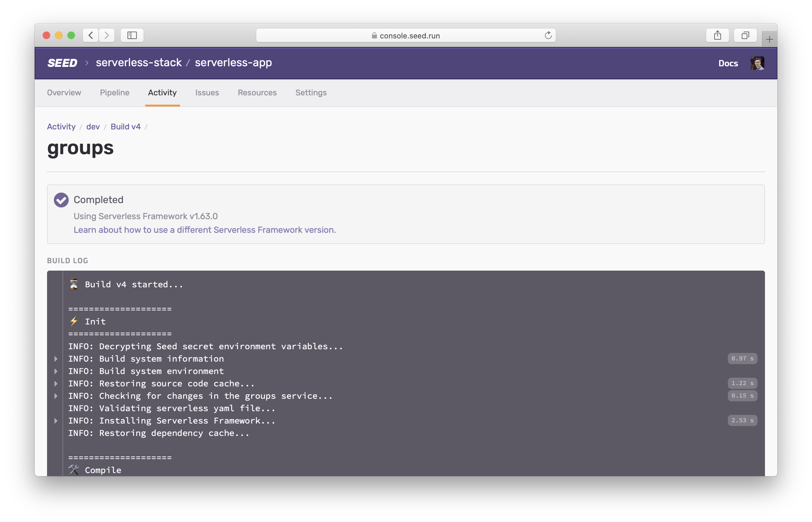The width and height of the screenshot is (812, 522).
Task: Expand the Installing Serverless Framework log line
Action: (x=56, y=421)
